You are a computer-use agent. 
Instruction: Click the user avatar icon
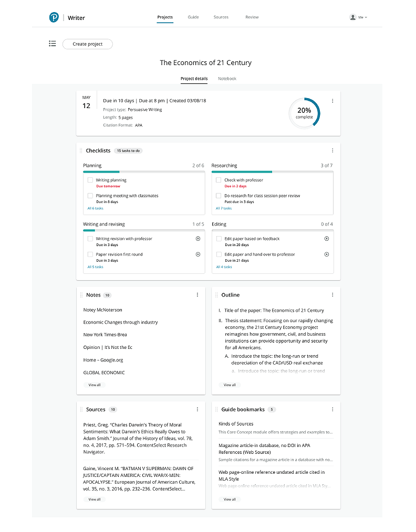(x=353, y=17)
